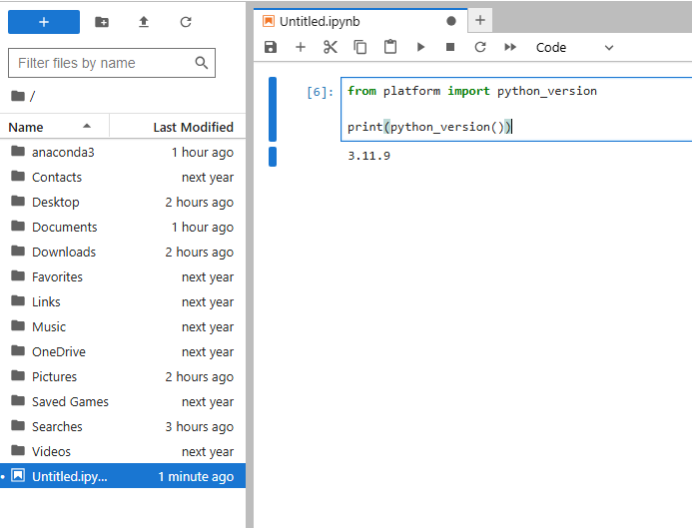Restart the kernel with circular arrow icon
Image resolution: width=693 pixels, height=529 pixels.
coord(480,47)
